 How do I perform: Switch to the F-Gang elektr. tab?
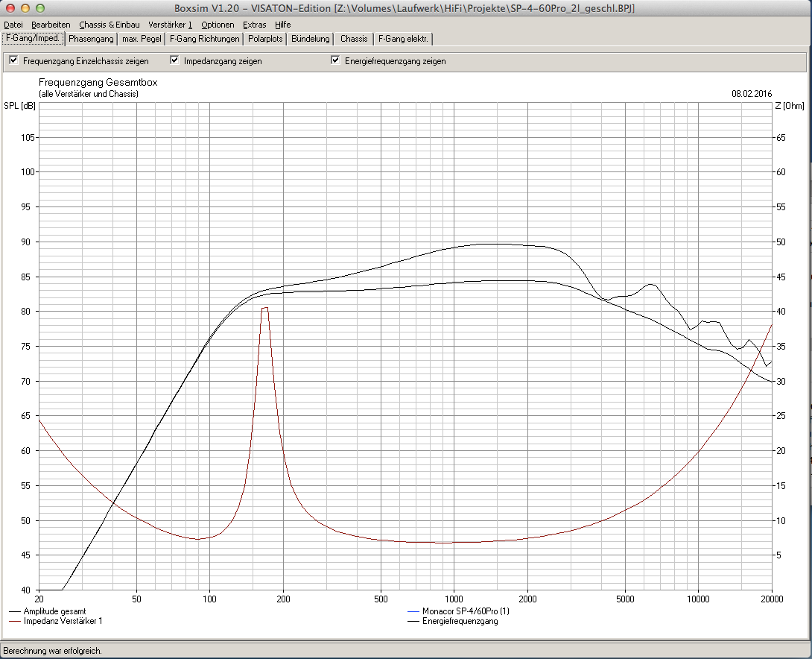coord(403,39)
